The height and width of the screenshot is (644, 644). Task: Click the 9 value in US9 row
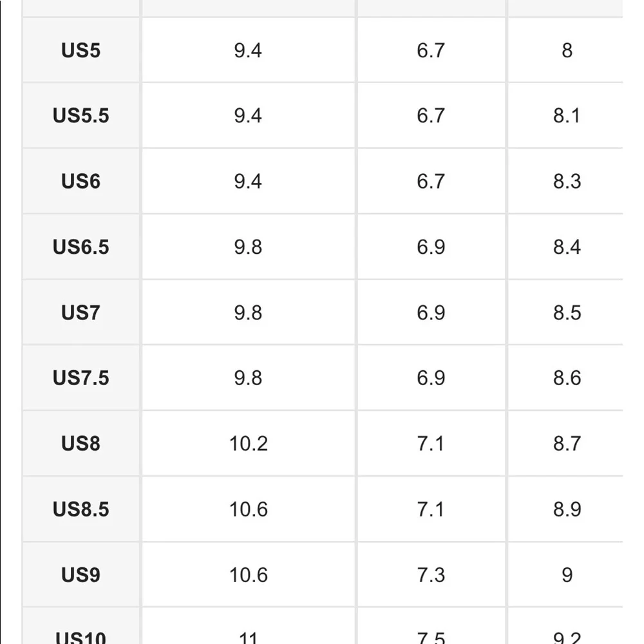567,575
